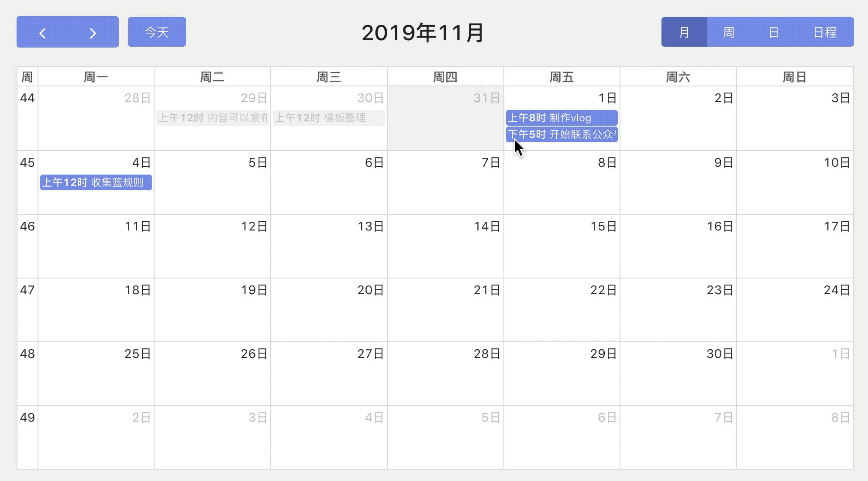Select week number 46
The image size is (868, 481).
coord(27,227)
